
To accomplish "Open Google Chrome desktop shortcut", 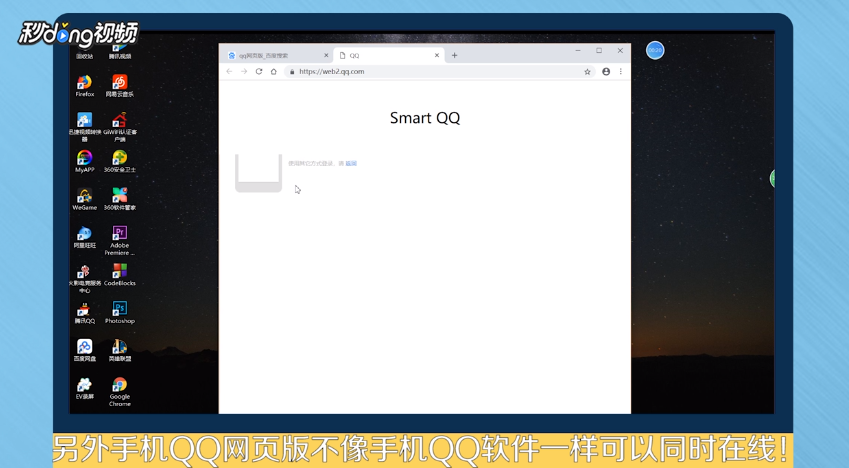I will 120,392.
